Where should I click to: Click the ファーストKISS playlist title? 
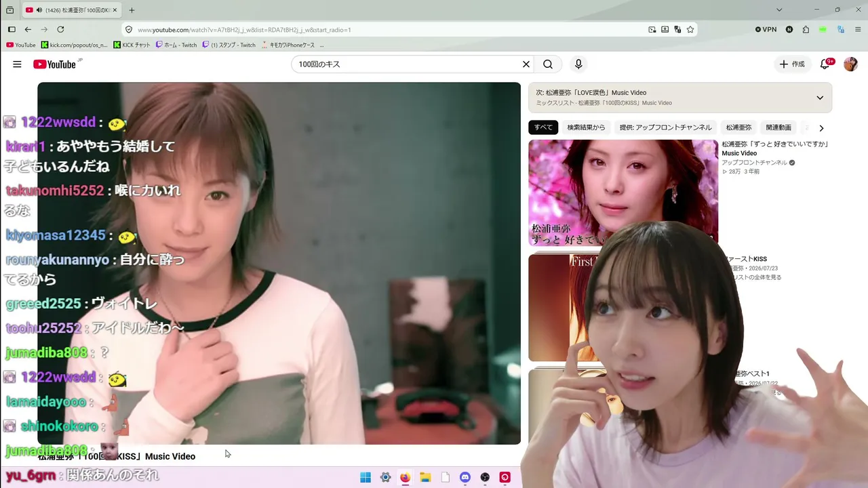pos(746,259)
